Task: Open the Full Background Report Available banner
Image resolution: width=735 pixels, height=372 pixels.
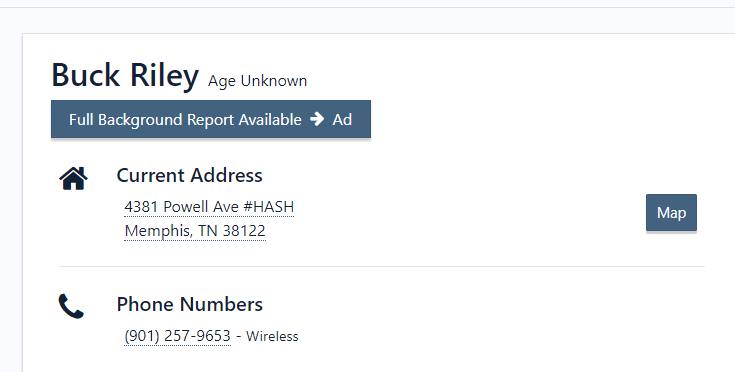Action: coord(211,119)
